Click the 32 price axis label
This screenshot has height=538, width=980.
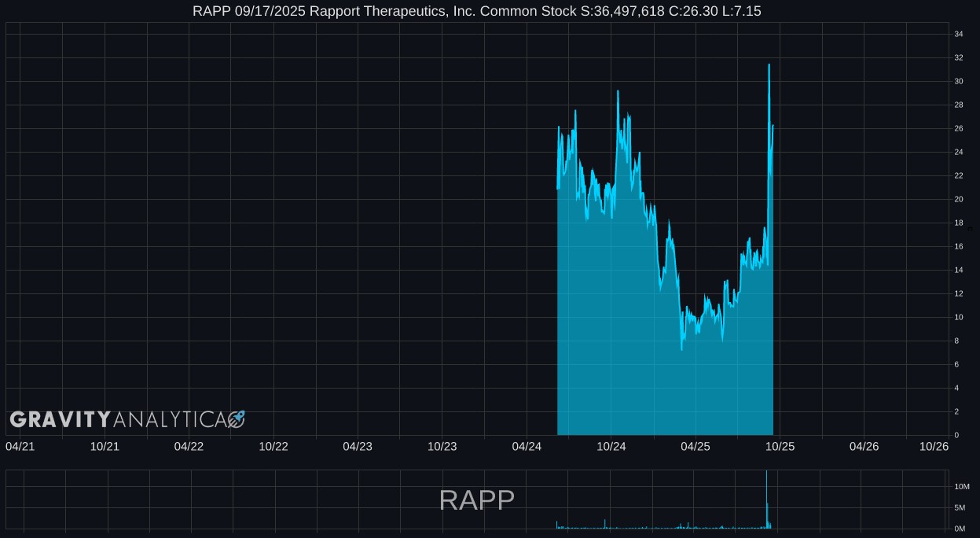pos(959,57)
